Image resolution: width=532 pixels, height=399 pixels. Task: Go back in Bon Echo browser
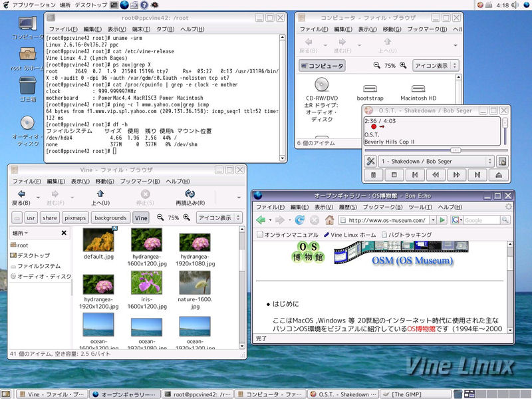[x=261, y=220]
